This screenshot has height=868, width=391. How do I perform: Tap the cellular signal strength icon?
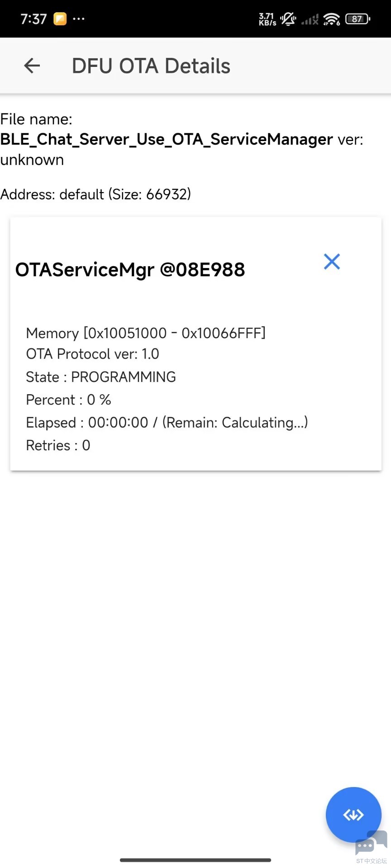click(310, 19)
